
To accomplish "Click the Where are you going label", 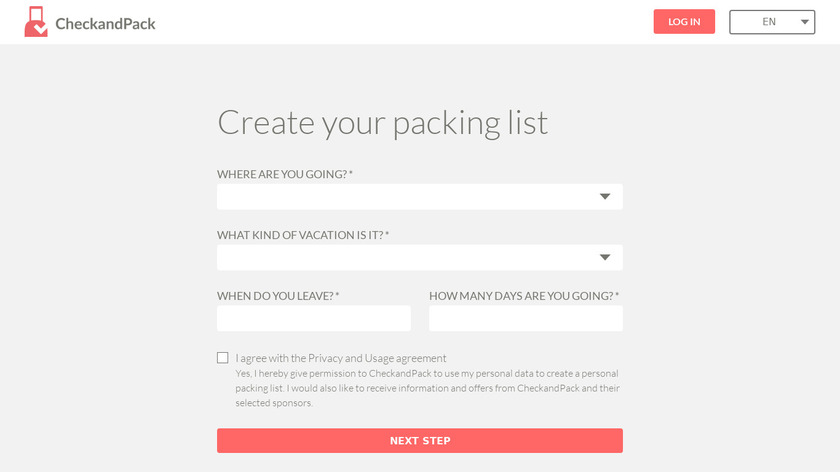I will tap(284, 174).
